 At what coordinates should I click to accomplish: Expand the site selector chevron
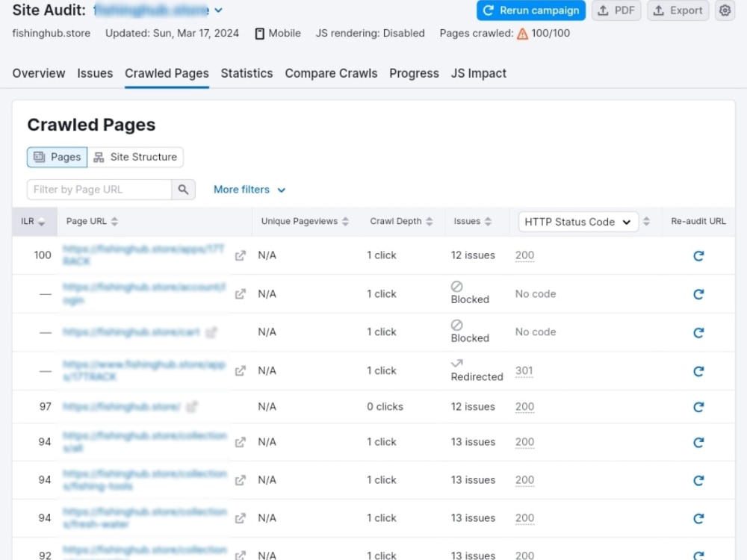[218, 10]
